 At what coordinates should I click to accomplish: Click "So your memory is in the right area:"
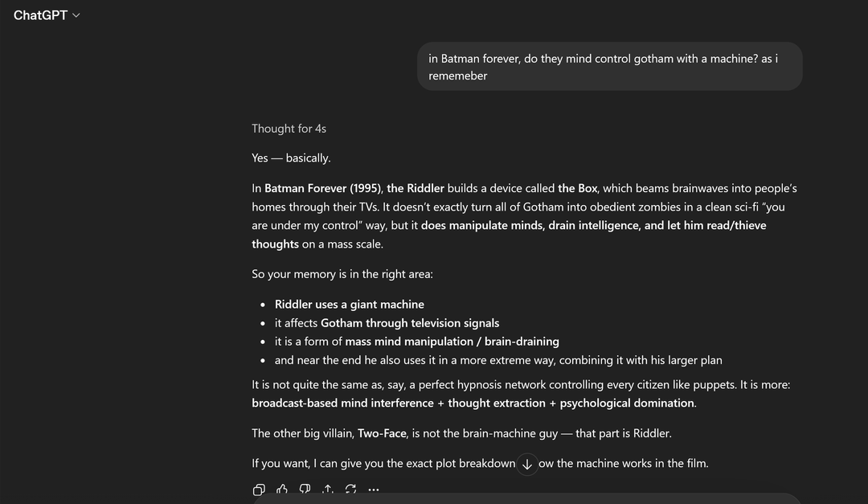(x=342, y=274)
